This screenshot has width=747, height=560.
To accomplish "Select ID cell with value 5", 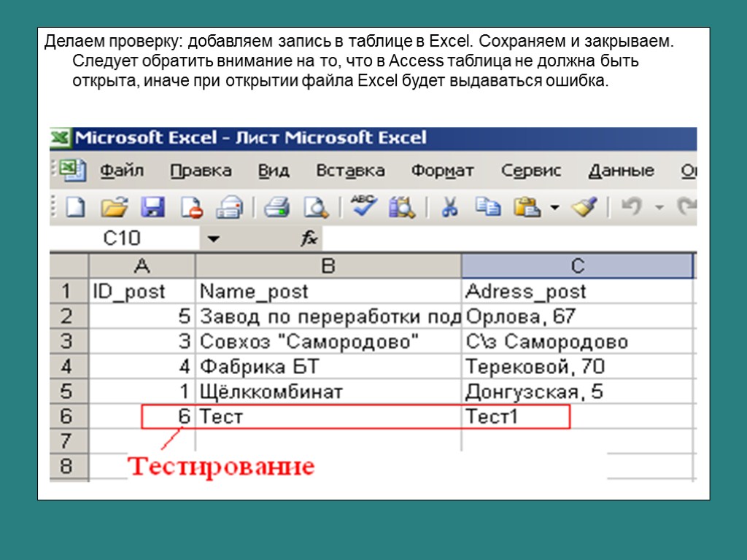I will click(142, 316).
